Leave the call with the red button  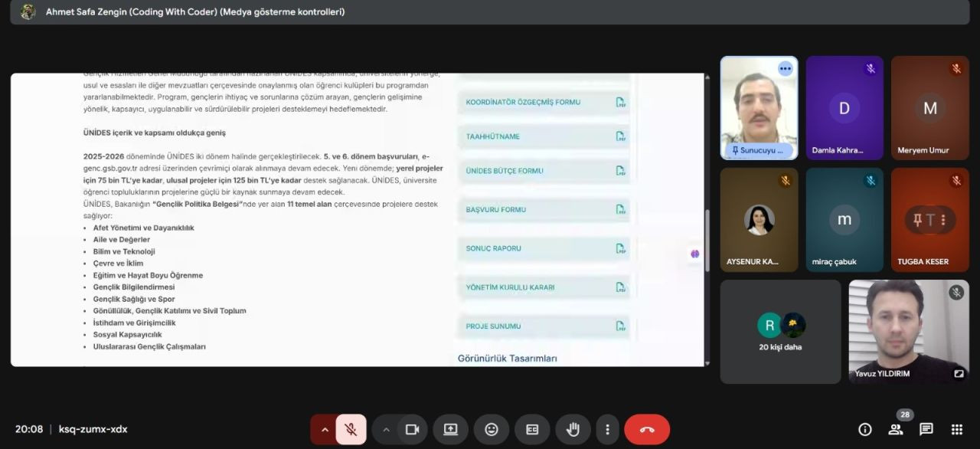point(647,430)
